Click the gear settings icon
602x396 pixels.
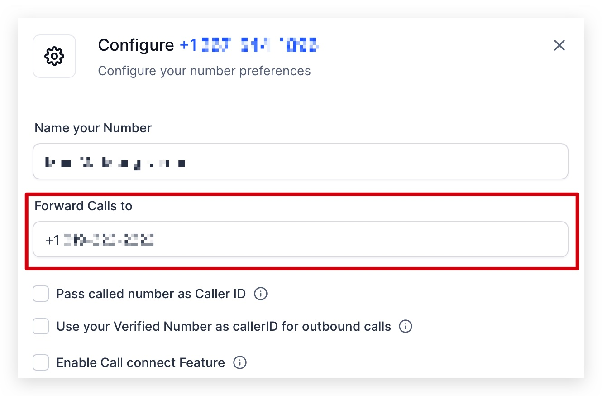(54, 56)
